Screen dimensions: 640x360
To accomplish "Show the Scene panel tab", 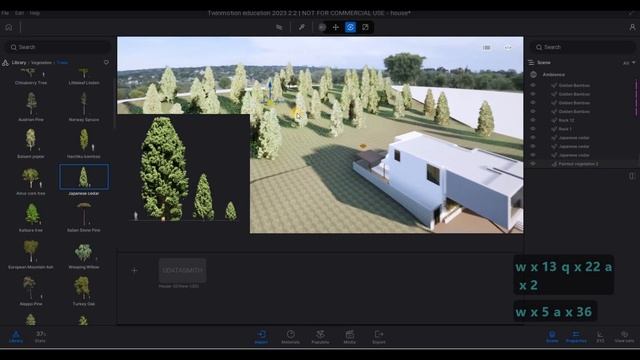I will tap(552, 337).
